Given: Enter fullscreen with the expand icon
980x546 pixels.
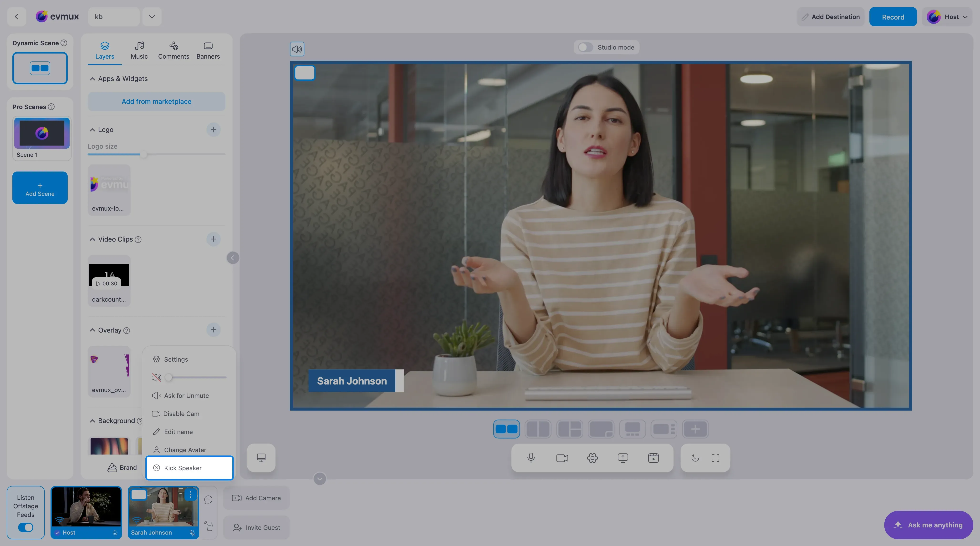Looking at the screenshot, I should (715, 458).
